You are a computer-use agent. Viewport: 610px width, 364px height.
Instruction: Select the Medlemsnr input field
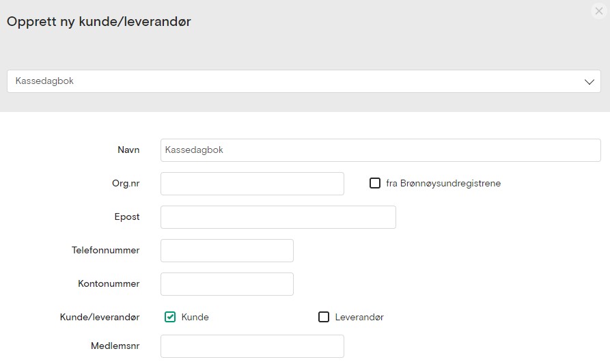click(x=252, y=346)
